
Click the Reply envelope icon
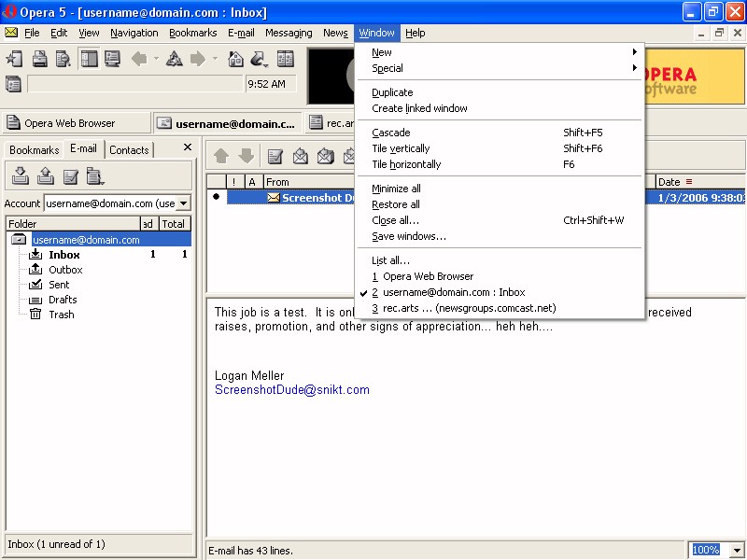click(300, 156)
